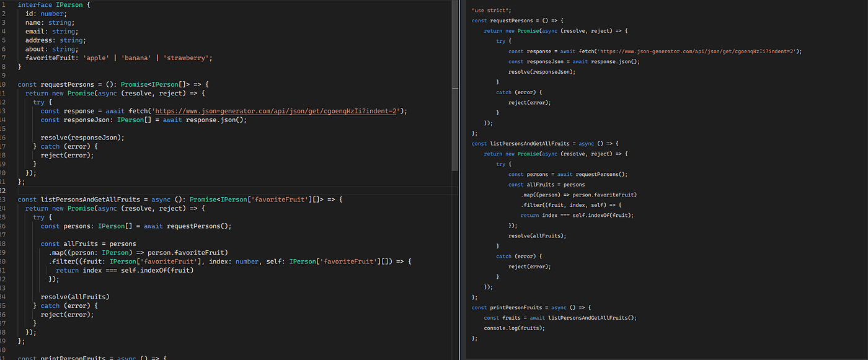Screen dimensions: 868x360
Task: Click the vertical divider between the two code panes
Action: pos(460,180)
